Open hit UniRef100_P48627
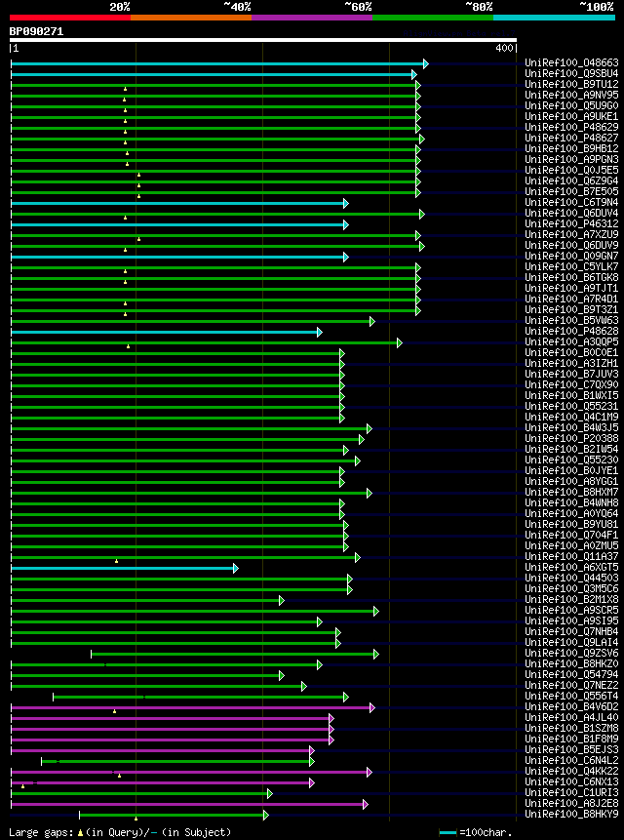This screenshot has height=840, width=624. point(571,138)
